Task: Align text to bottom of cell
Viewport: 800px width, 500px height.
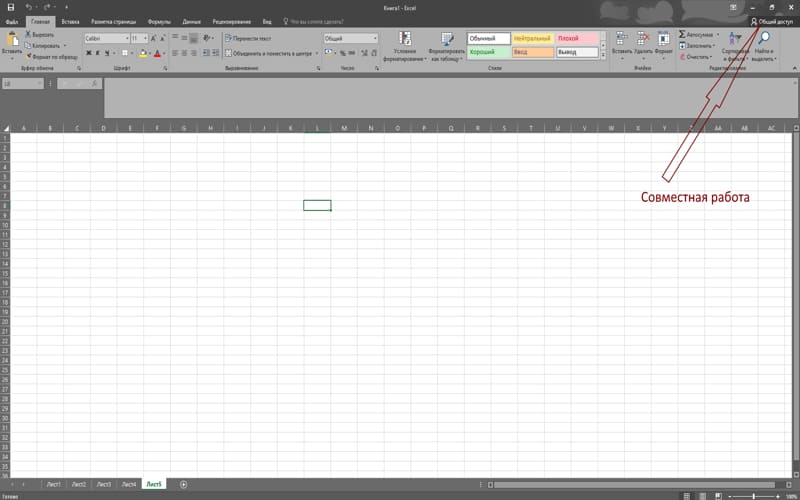Action: click(193, 38)
